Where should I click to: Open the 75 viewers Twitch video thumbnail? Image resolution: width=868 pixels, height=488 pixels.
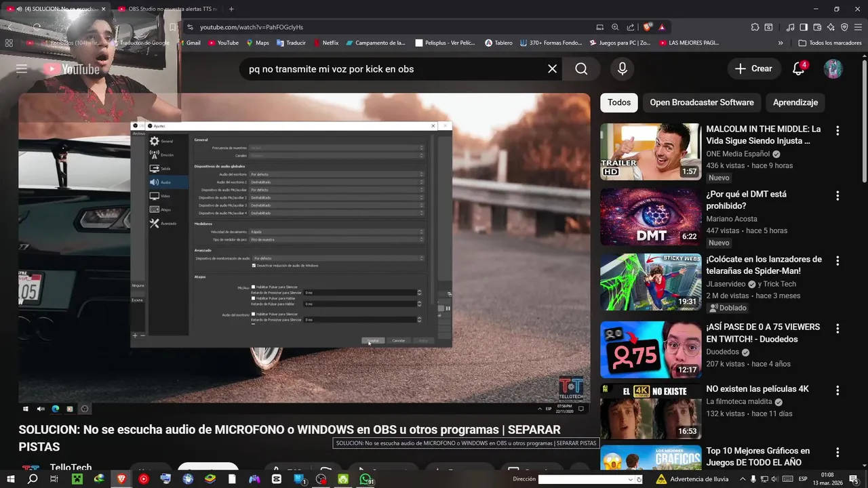pyautogui.click(x=650, y=349)
